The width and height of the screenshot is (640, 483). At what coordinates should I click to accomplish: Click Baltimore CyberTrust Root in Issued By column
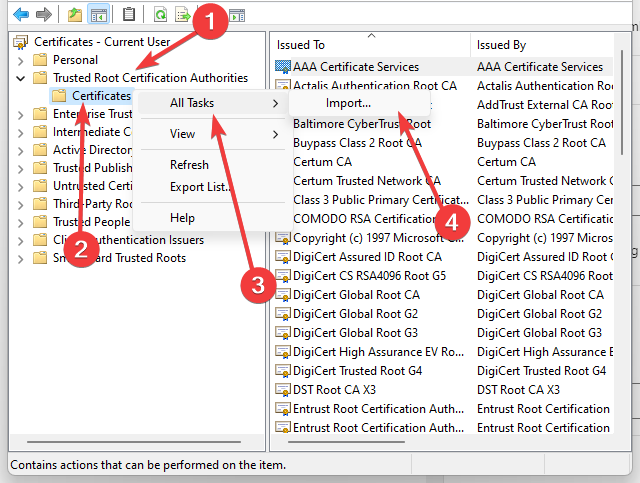pos(545,124)
